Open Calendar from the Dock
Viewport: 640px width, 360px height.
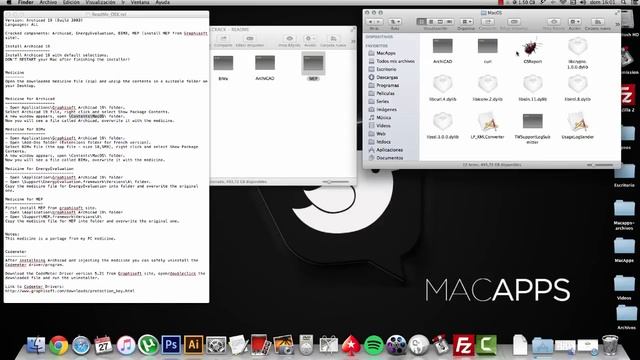click(103, 345)
